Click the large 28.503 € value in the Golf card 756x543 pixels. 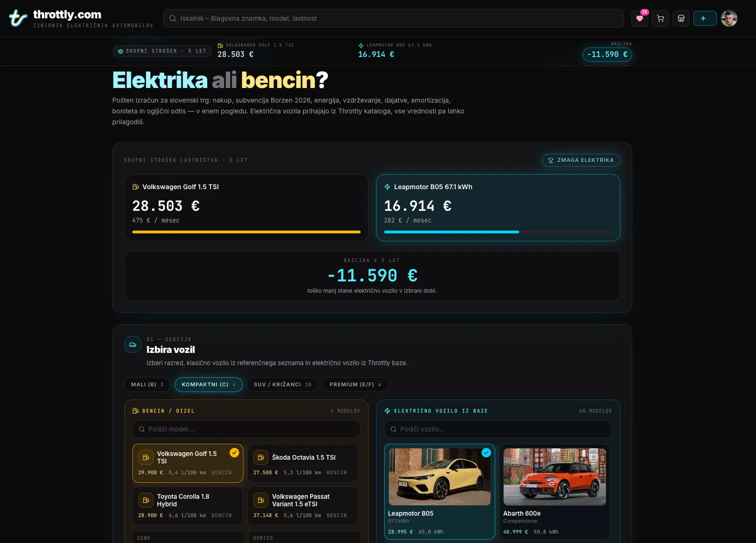tap(166, 206)
